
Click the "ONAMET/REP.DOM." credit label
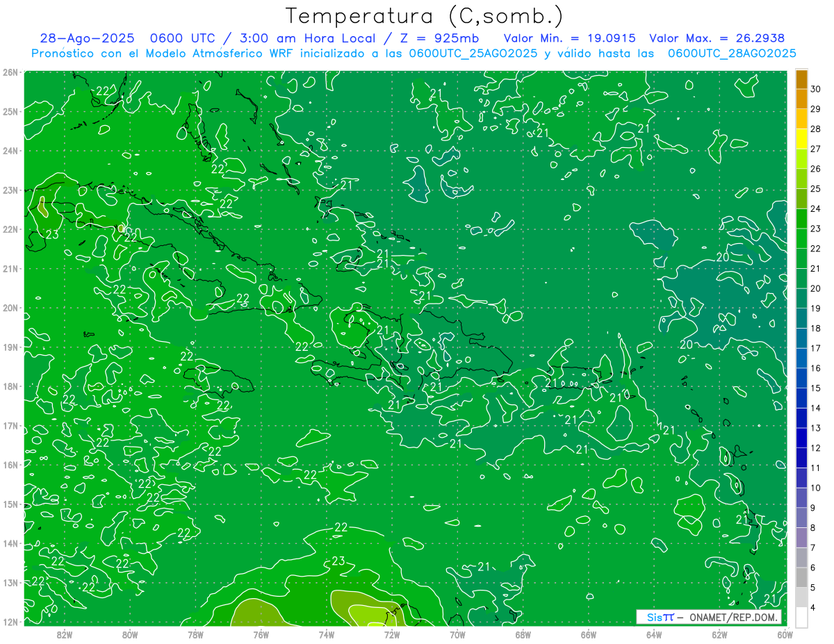point(733,617)
